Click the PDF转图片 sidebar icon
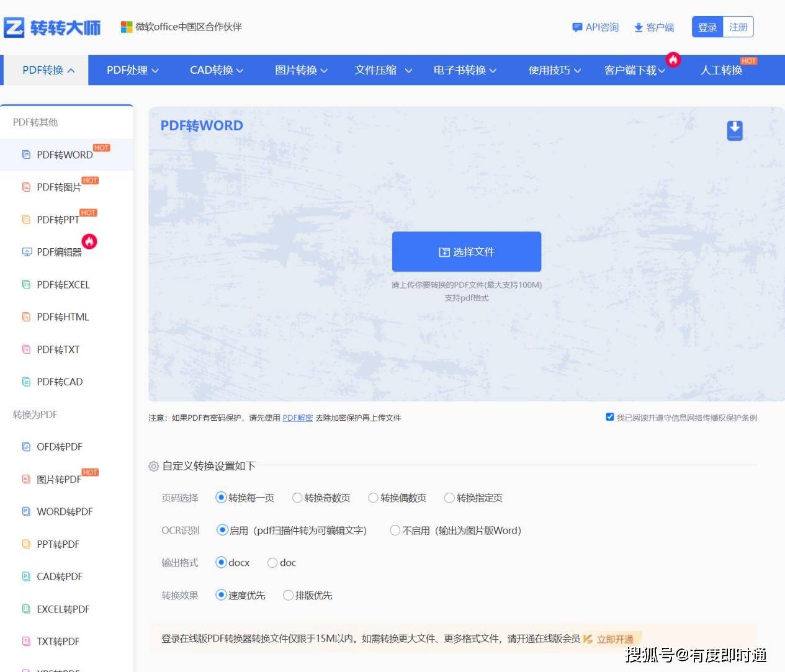Image resolution: width=785 pixels, height=672 pixels. (27, 187)
